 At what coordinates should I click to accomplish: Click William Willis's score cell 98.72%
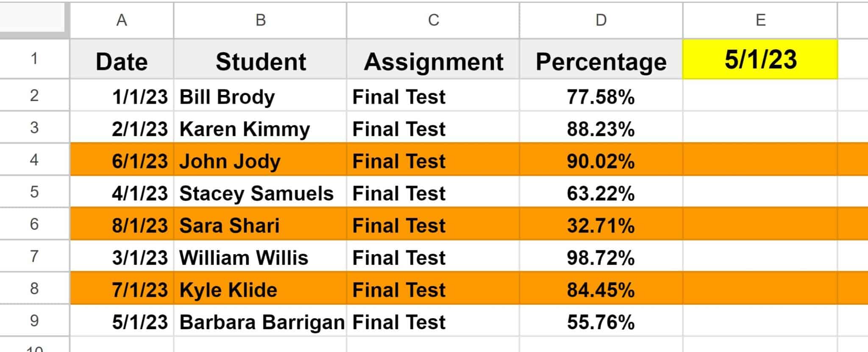pos(602,257)
